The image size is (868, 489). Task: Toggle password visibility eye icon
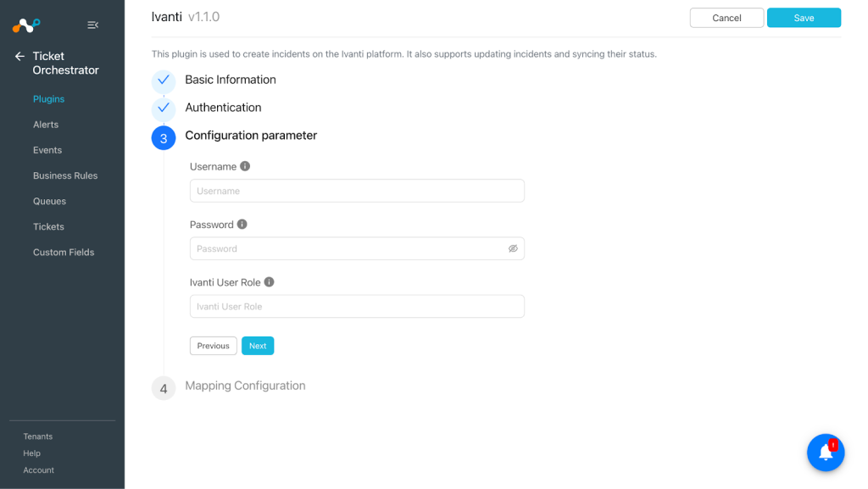[513, 248]
